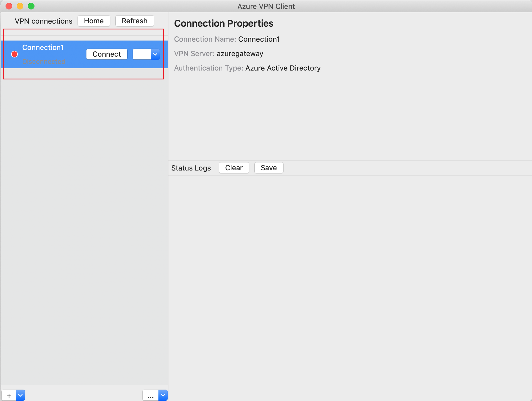Close the Azure VPN Client window
532x401 pixels.
point(9,6)
